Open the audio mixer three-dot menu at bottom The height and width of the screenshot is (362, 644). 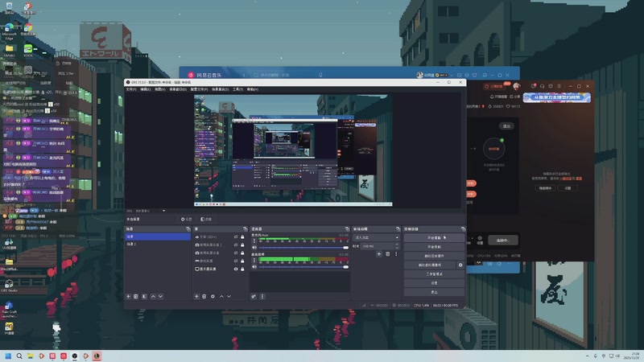262,296
